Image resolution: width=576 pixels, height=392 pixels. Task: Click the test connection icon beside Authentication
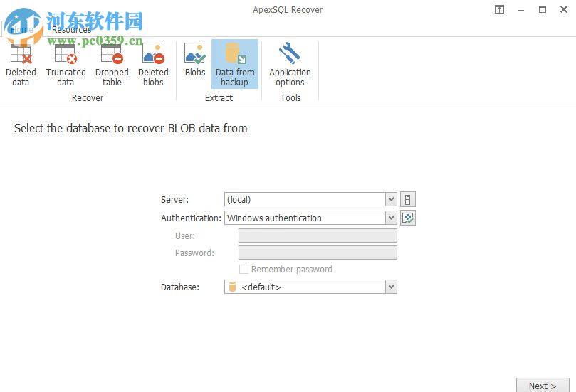(x=408, y=218)
